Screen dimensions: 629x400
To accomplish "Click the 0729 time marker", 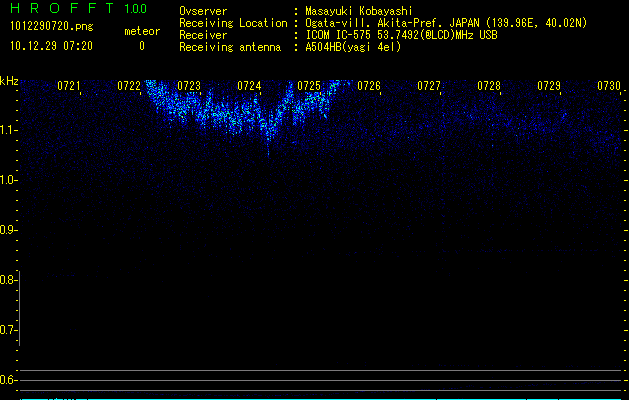I will click(x=549, y=86).
